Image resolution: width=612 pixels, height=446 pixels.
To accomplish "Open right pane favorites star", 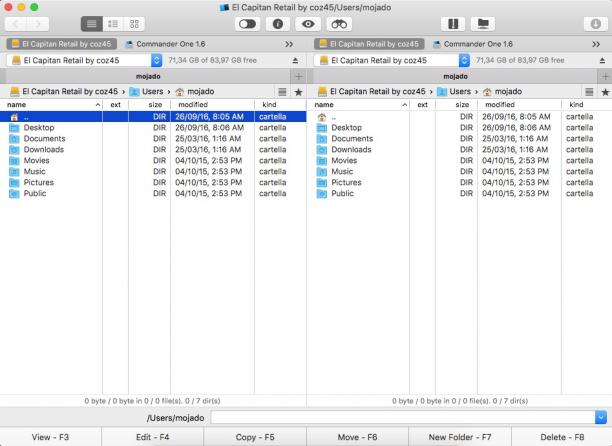I will pyautogui.click(x=605, y=92).
